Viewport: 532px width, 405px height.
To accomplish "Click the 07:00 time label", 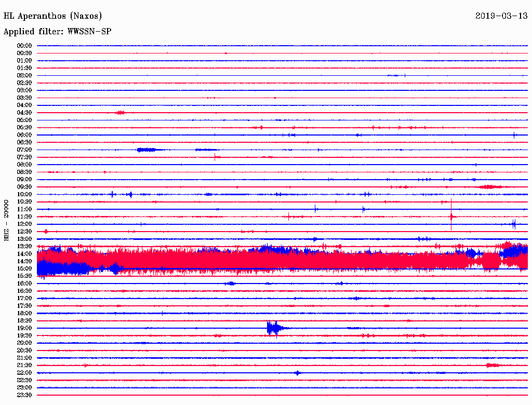I will (x=24, y=150).
